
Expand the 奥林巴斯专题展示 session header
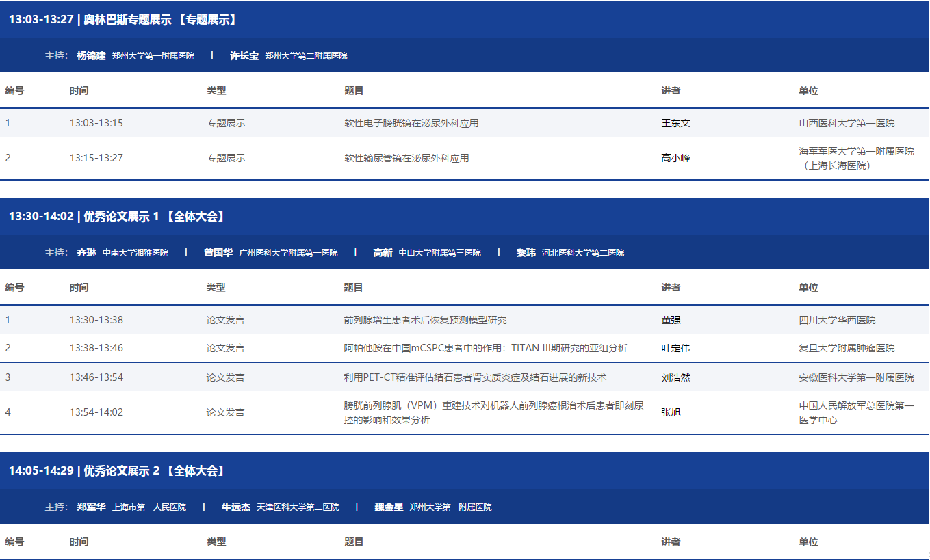tap(123, 19)
